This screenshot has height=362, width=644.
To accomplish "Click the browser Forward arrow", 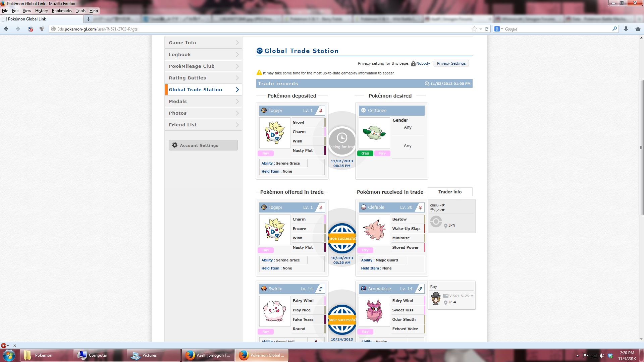I will [18, 29].
